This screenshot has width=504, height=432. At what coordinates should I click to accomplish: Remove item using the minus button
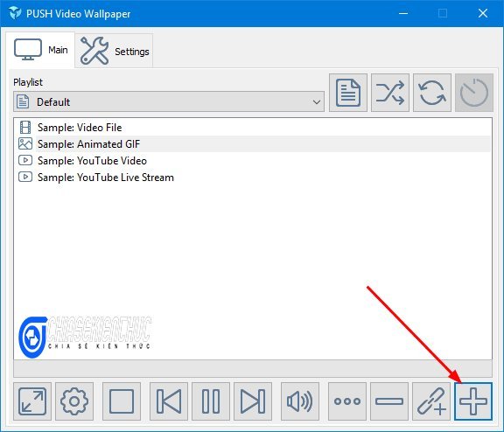[389, 401]
